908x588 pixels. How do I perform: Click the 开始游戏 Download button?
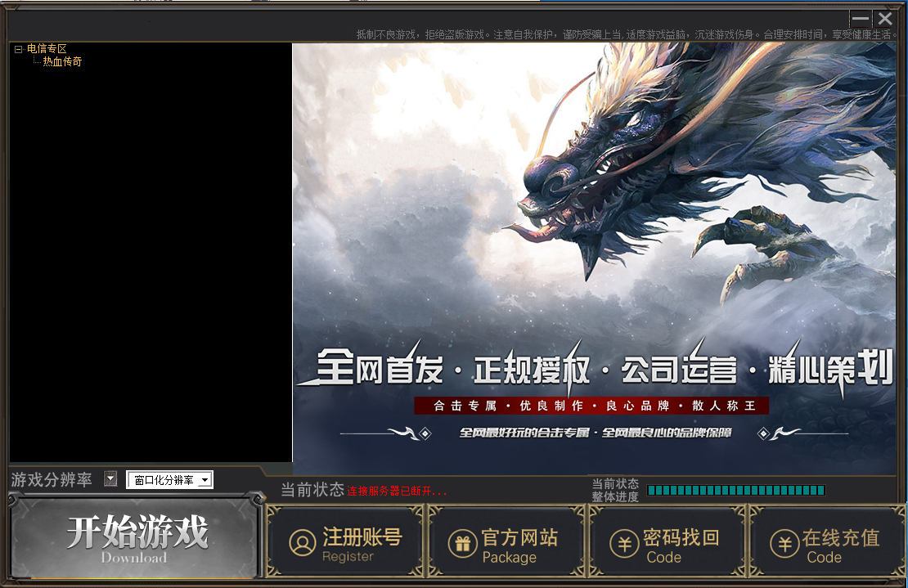point(136,536)
